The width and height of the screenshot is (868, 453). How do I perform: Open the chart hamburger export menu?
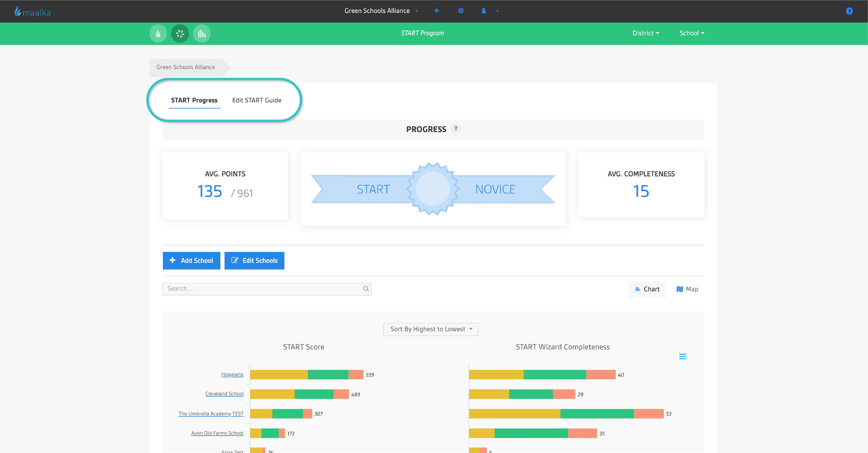click(x=682, y=356)
